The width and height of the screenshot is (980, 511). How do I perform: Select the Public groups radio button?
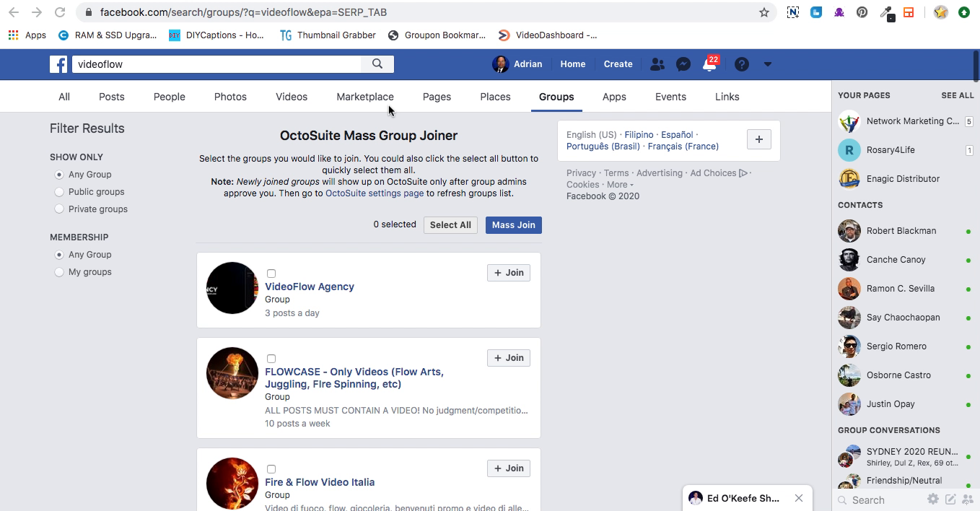tap(59, 192)
